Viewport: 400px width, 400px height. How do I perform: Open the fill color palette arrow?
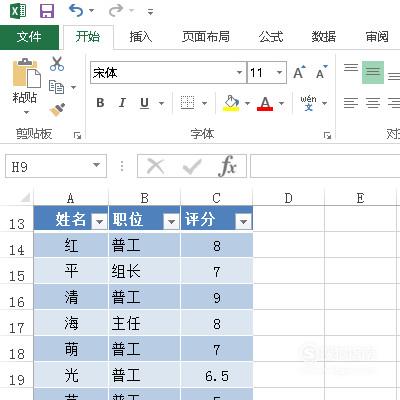[247, 103]
